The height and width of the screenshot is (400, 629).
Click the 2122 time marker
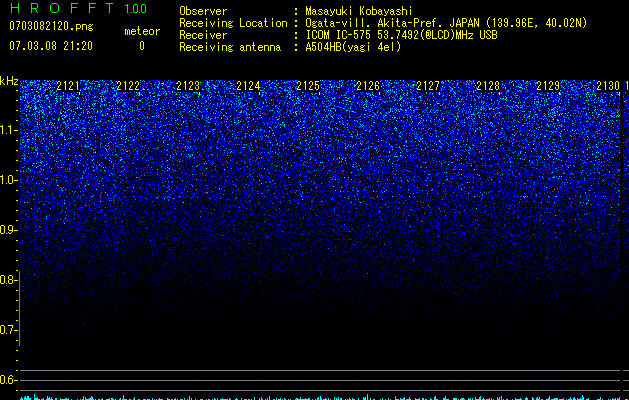(128, 86)
